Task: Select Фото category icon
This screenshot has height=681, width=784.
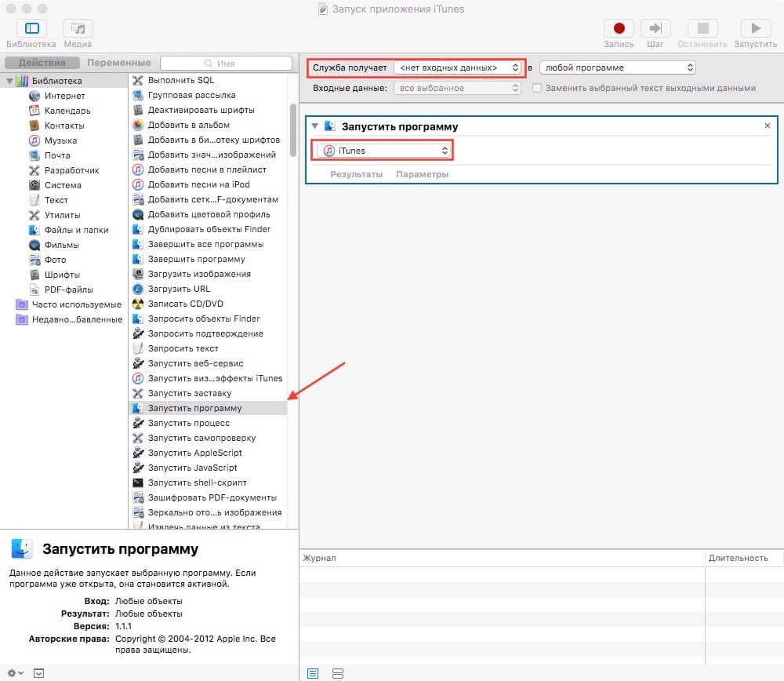Action: tap(34, 260)
